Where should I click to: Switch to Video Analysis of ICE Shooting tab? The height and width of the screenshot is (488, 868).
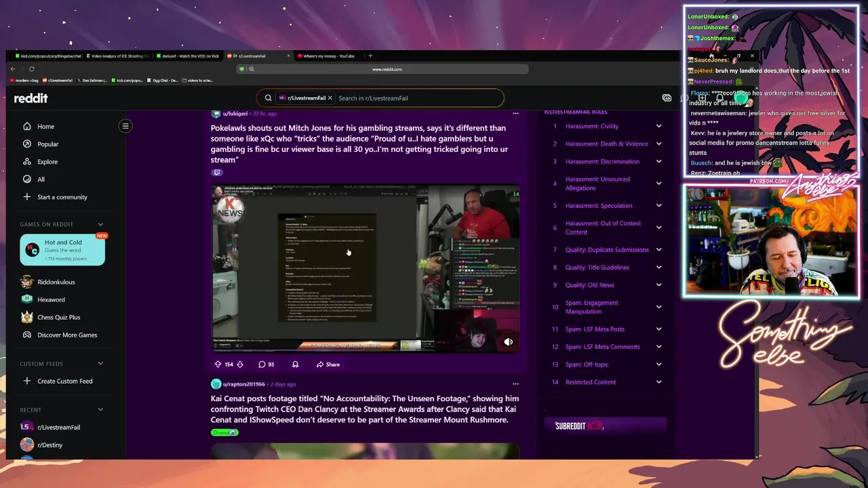pyautogui.click(x=119, y=56)
